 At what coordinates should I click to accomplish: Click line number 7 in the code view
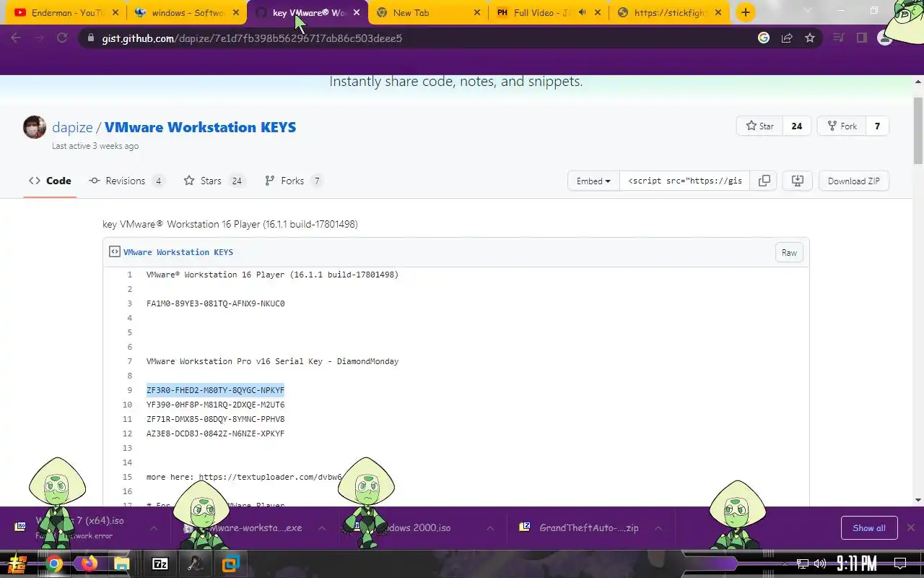click(130, 361)
